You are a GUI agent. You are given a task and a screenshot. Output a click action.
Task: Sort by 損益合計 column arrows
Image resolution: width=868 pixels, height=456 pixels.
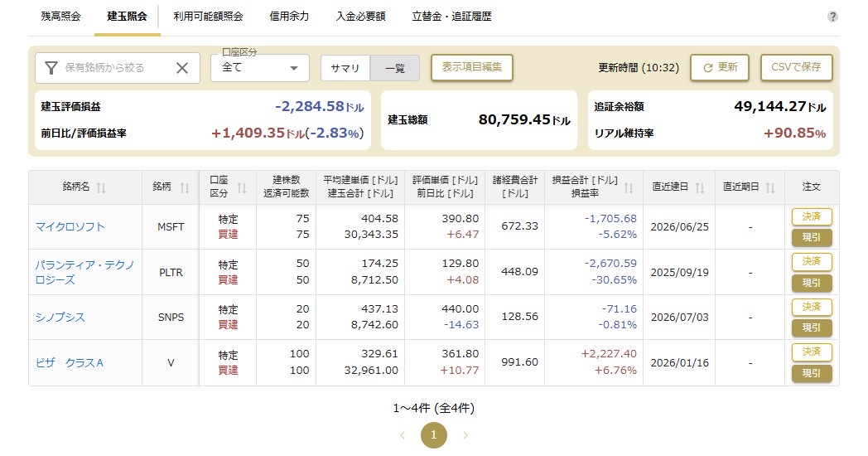(x=629, y=188)
